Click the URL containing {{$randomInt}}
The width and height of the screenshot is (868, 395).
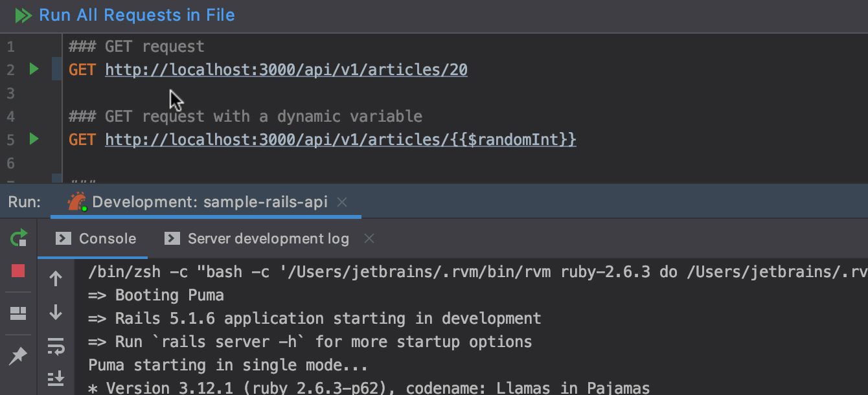pos(340,140)
